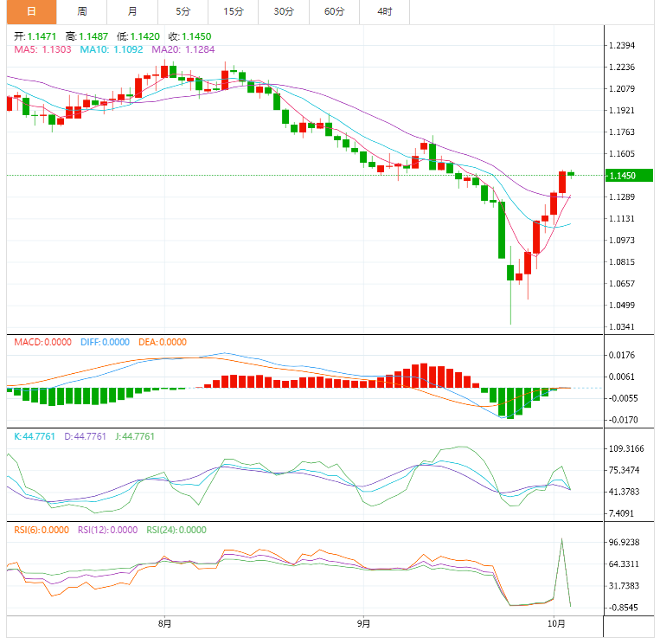The image size is (660, 644).
Task: Click the 1.2394 price axis label
Action: 622,46
